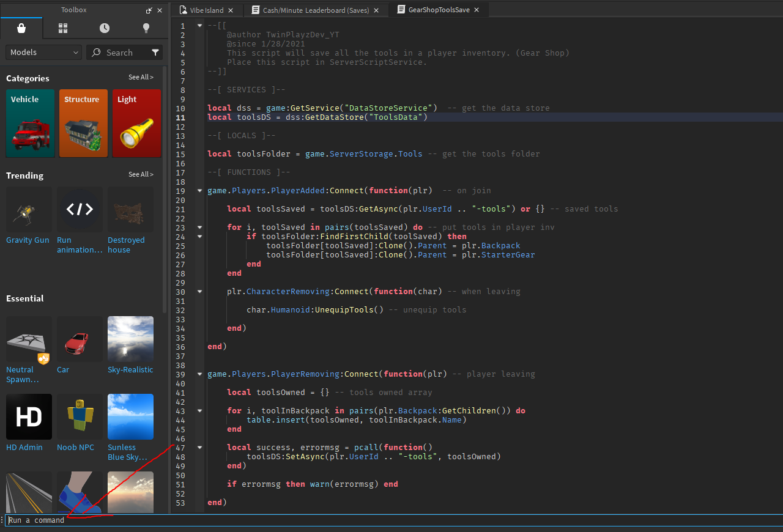Switch to the Vibe Island tab
Viewport: 783px width, 532px height.
[206, 10]
